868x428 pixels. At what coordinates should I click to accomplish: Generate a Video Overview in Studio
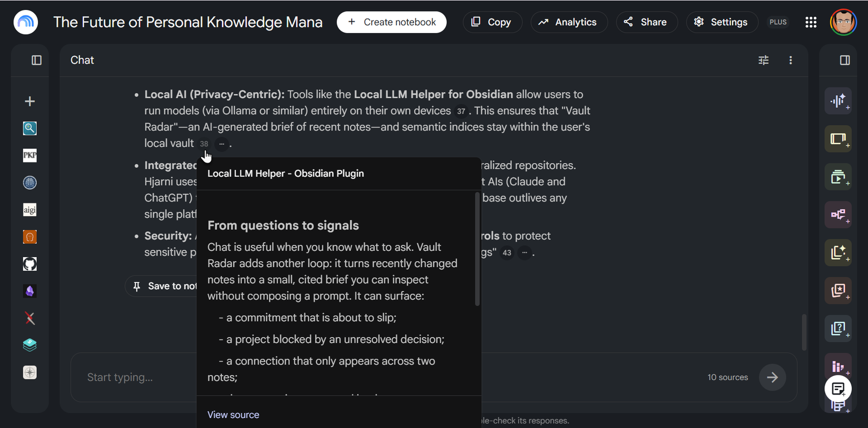(838, 177)
